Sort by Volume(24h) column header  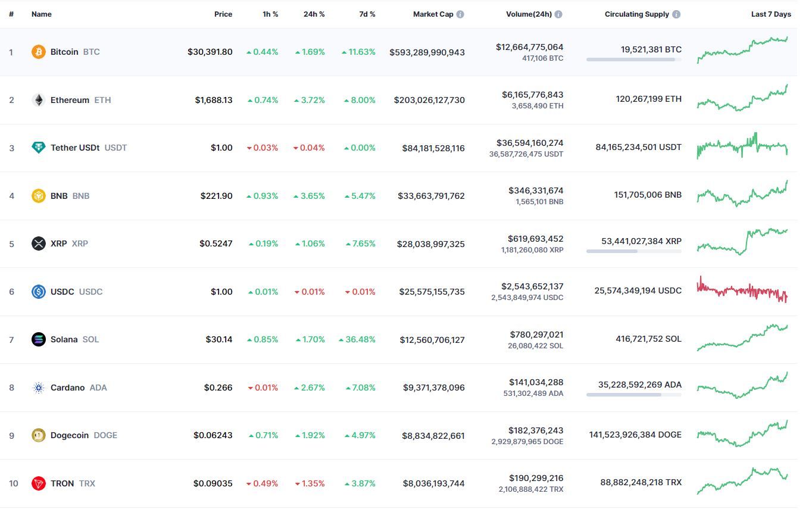[529, 14]
